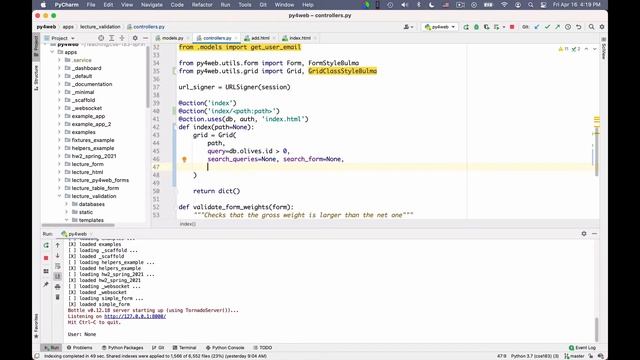Collapse all in Project panel
The image size is (640, 360).
pyautogui.click(x=122, y=38)
